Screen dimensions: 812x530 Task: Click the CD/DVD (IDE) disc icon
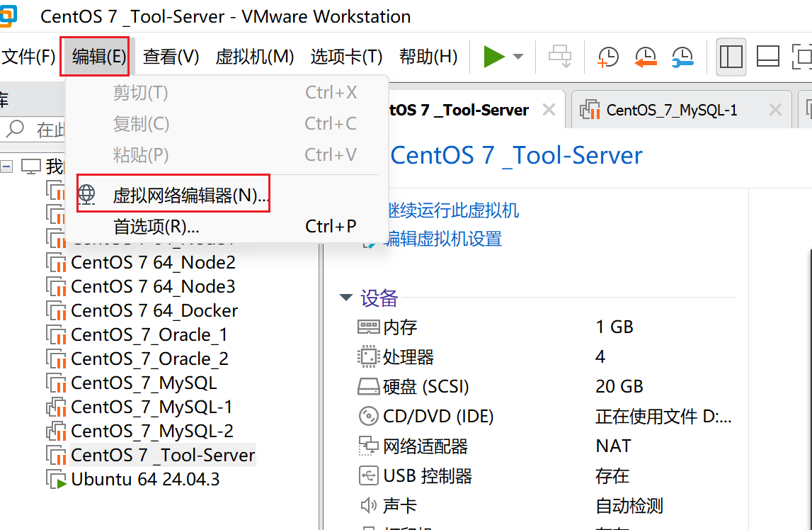(x=368, y=416)
